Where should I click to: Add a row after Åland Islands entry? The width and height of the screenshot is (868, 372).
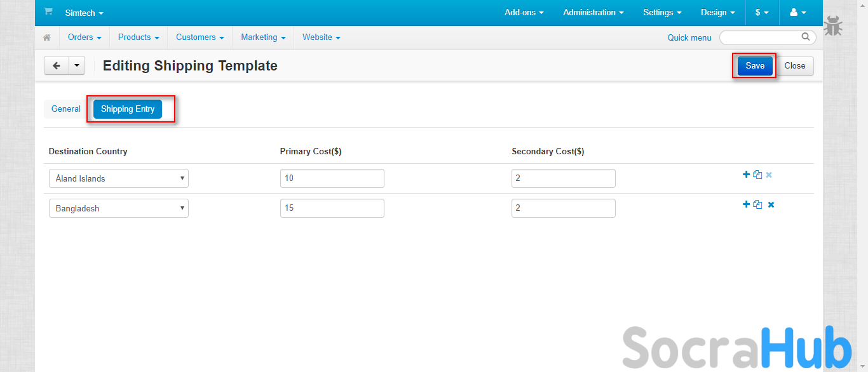(x=746, y=175)
